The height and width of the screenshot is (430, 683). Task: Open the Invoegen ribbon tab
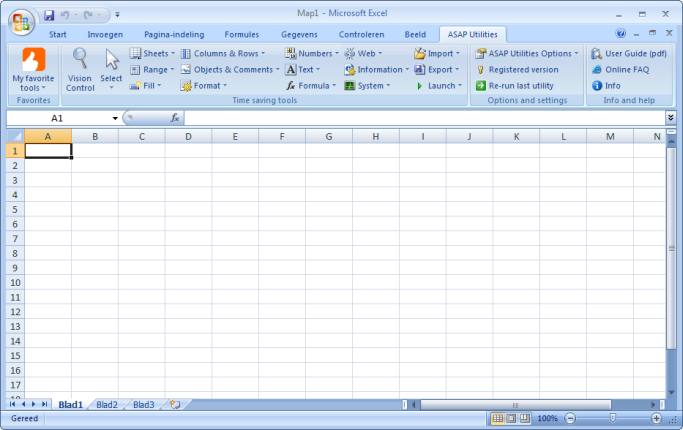pyautogui.click(x=105, y=34)
